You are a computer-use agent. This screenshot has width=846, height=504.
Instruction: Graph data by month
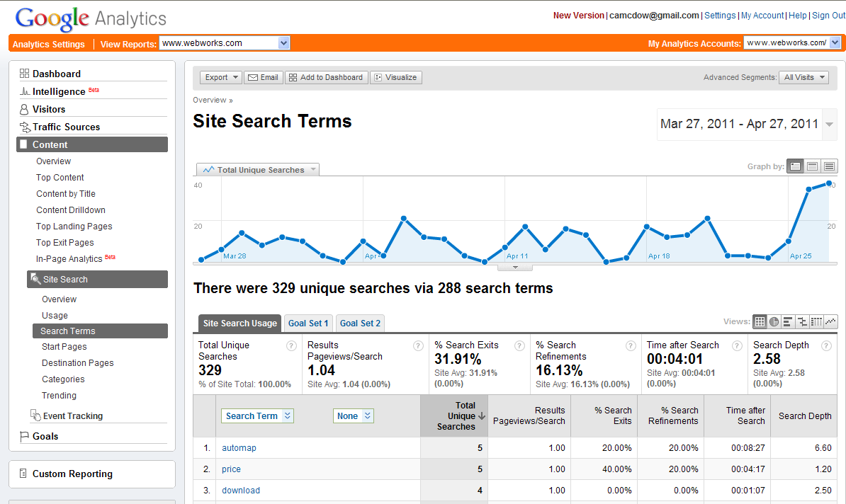pos(829,166)
